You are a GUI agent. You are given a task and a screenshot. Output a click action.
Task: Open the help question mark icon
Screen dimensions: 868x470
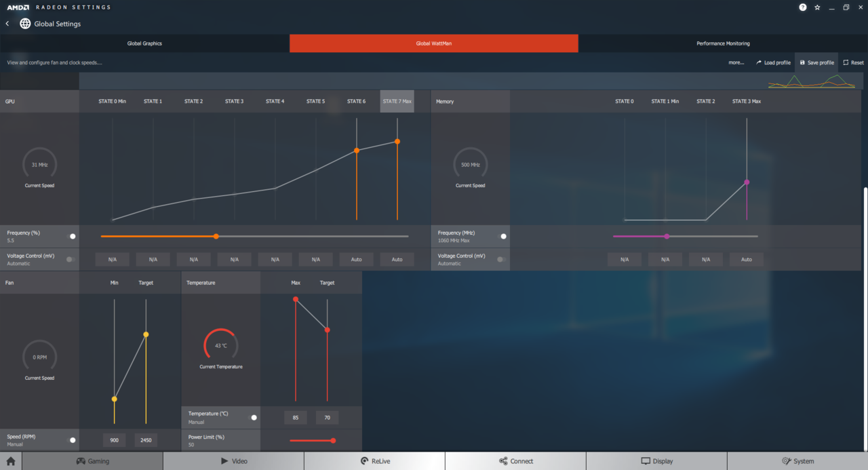click(x=803, y=7)
